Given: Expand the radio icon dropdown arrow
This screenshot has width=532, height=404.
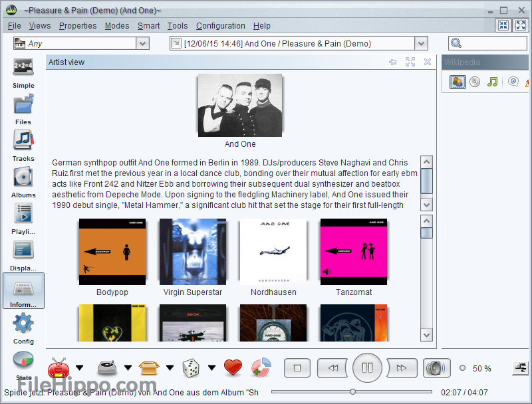Looking at the screenshot, I should [79, 367].
